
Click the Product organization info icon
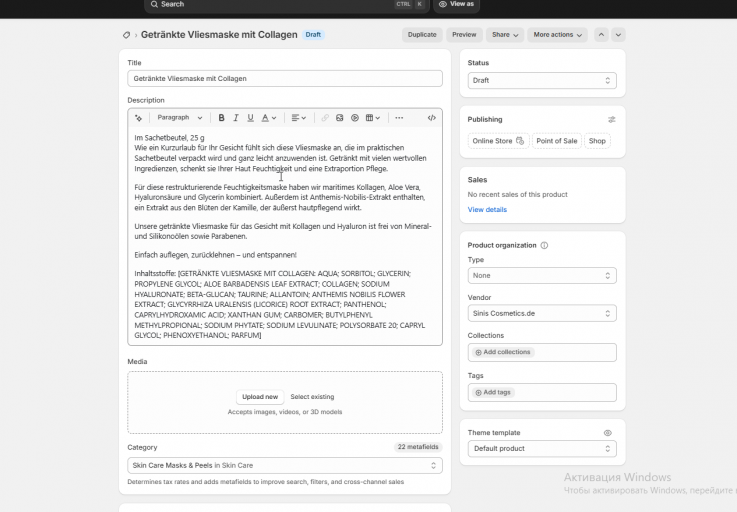coord(544,245)
